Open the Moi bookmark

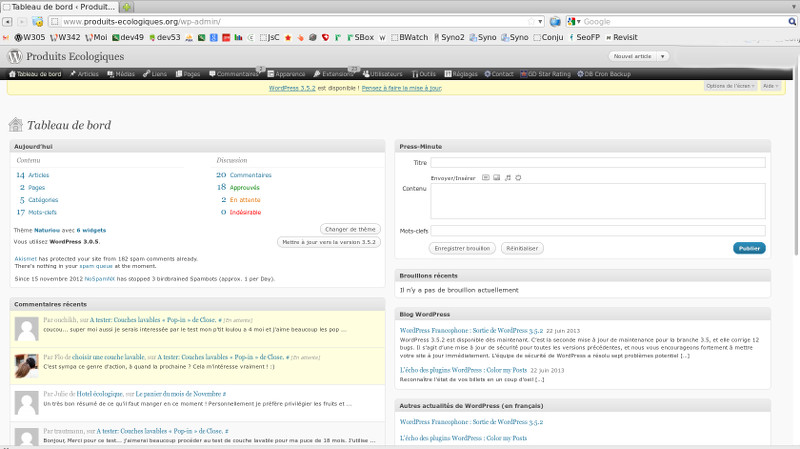96,37
